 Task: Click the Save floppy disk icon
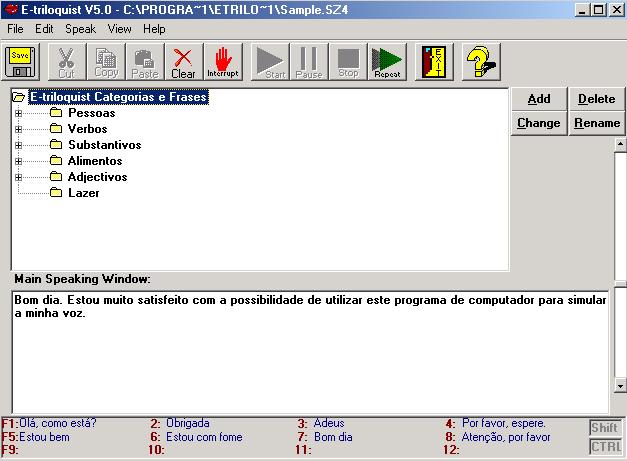(x=20, y=62)
